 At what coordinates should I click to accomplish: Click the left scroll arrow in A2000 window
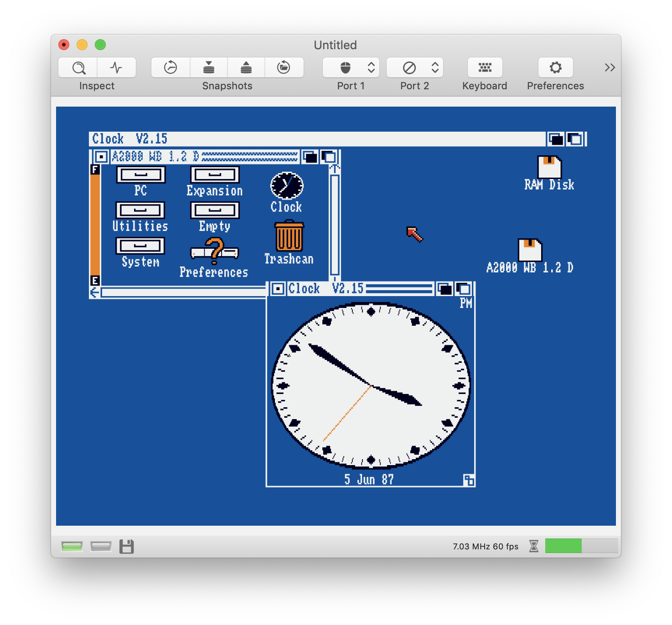94,292
